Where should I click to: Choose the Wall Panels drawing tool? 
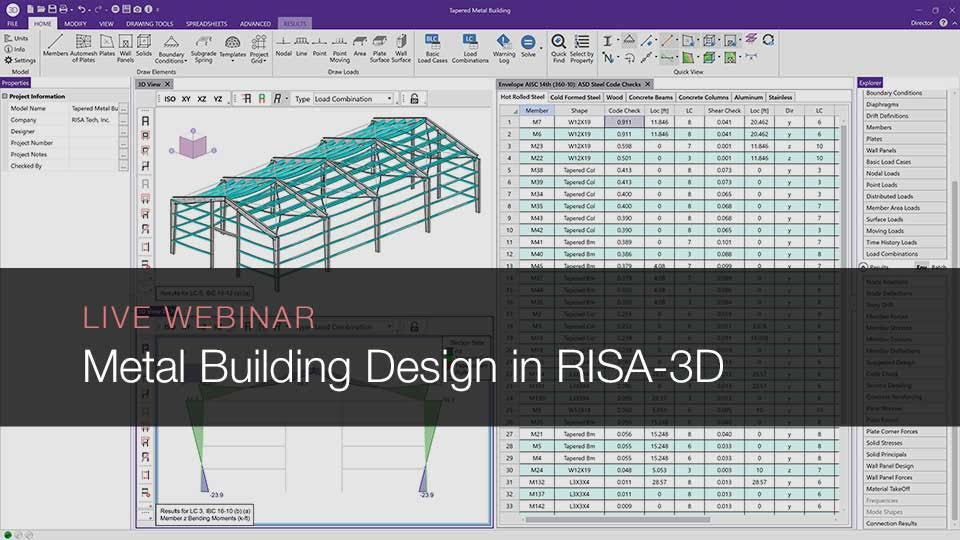pos(126,45)
